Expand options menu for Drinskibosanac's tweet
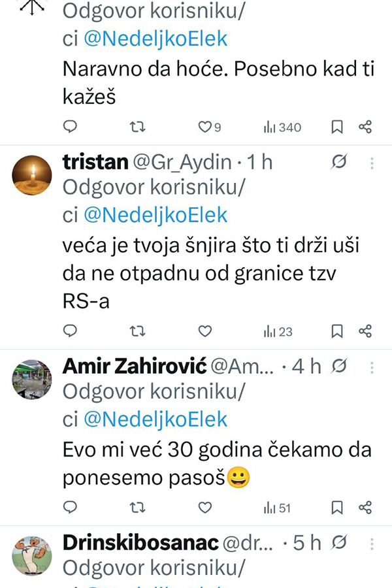 [x=372, y=542]
